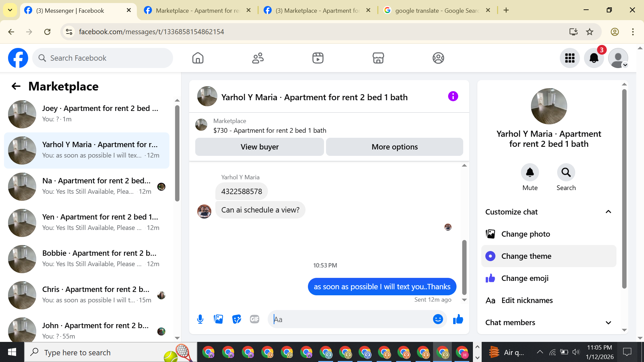Expand the Chat members section
644x362 pixels.
pyautogui.click(x=608, y=322)
